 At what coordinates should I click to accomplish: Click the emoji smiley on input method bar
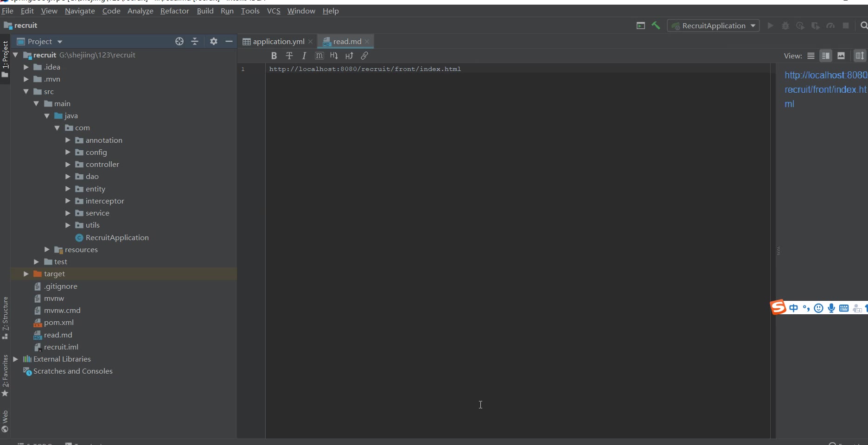(x=819, y=308)
